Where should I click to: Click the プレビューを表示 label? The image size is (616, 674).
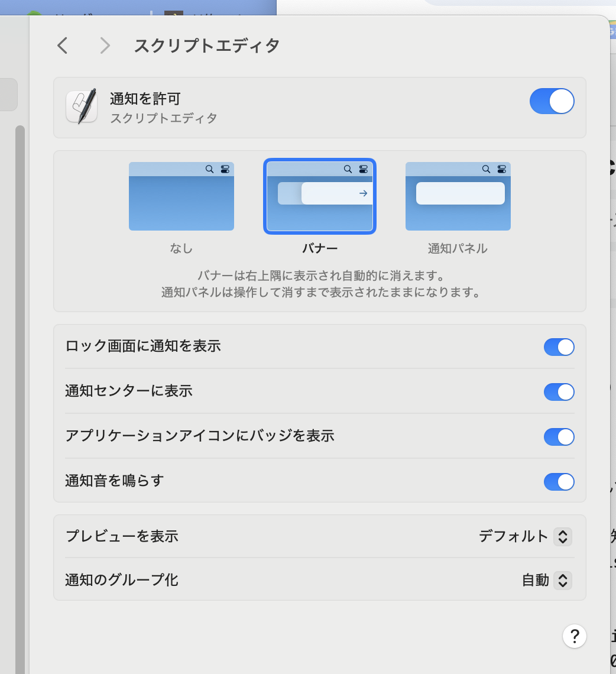pos(122,536)
